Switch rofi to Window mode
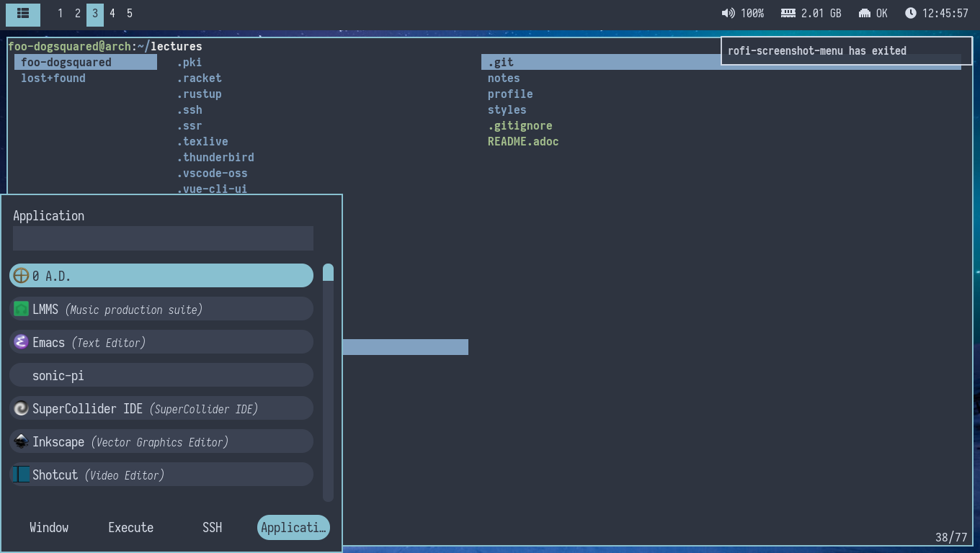Viewport: 980px width, 553px height. coord(49,527)
